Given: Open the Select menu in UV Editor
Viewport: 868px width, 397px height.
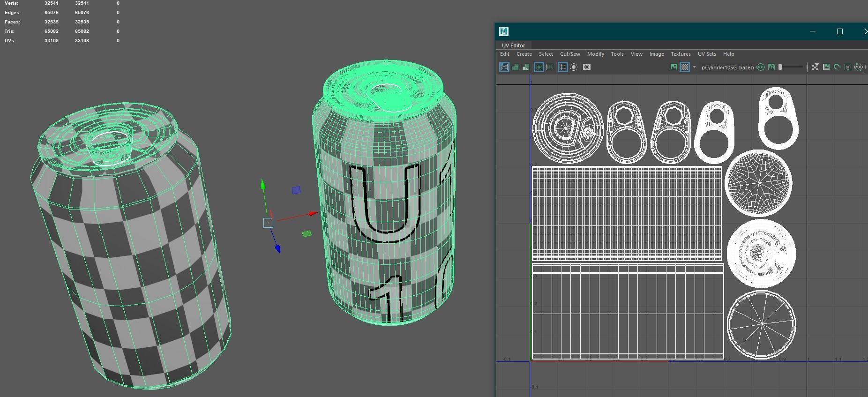Looking at the screenshot, I should 546,54.
